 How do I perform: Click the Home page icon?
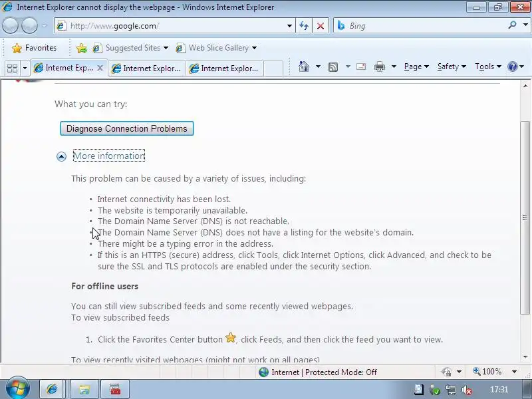tap(304, 66)
